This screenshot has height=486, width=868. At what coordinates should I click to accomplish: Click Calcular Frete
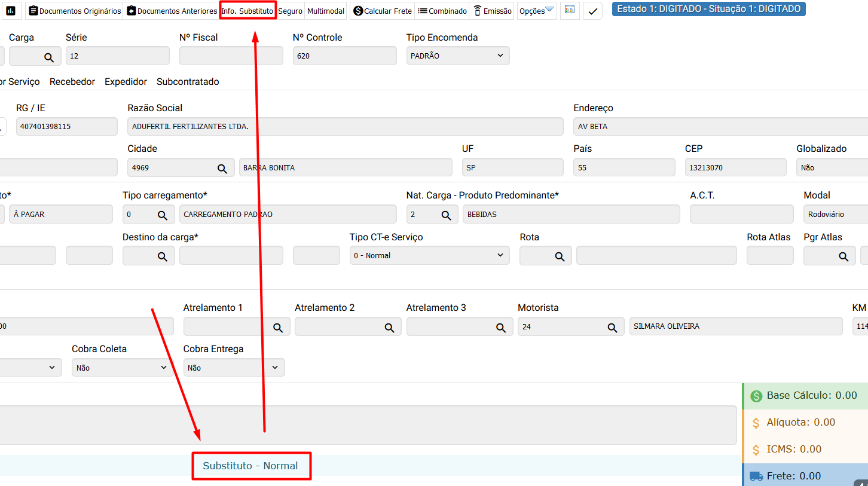pos(383,11)
